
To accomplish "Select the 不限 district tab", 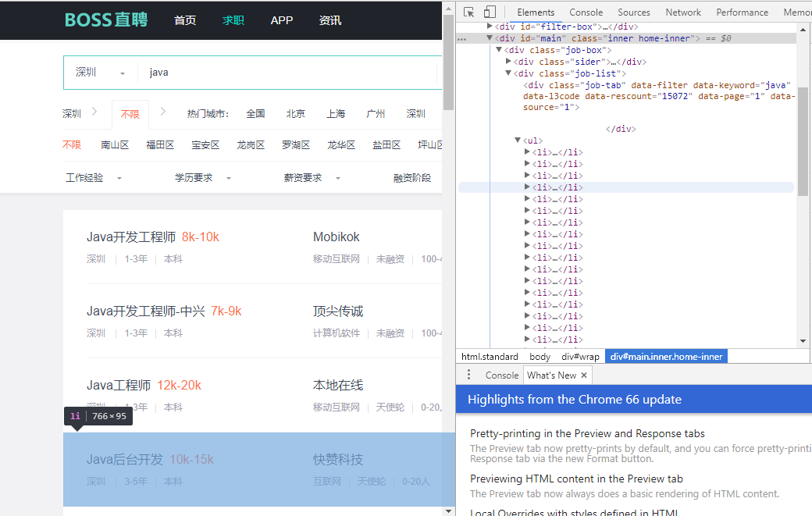I will point(130,114).
